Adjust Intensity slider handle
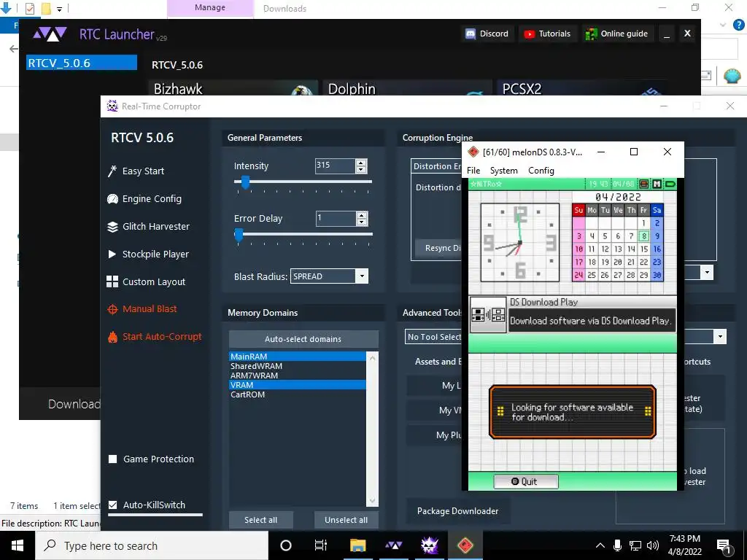This screenshot has height=560, width=747. [245, 182]
